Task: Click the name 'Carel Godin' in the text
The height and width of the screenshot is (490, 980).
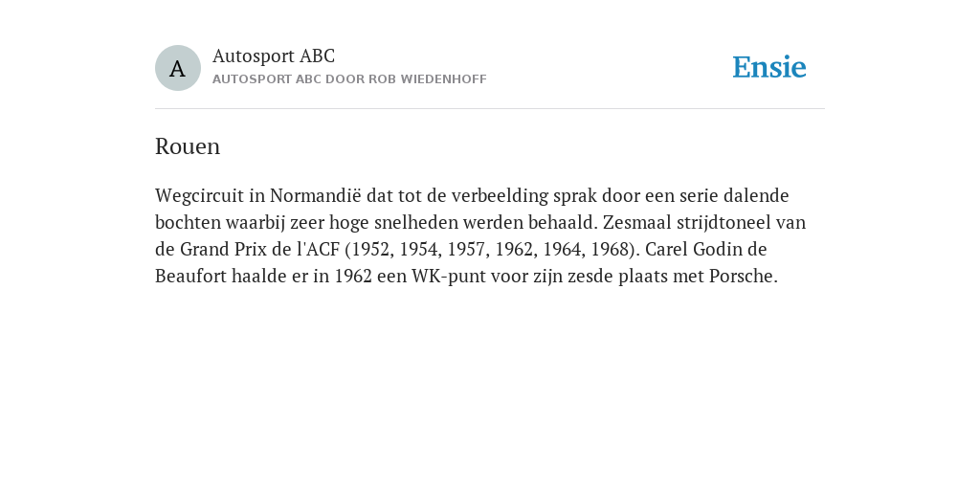Action: [x=694, y=250]
